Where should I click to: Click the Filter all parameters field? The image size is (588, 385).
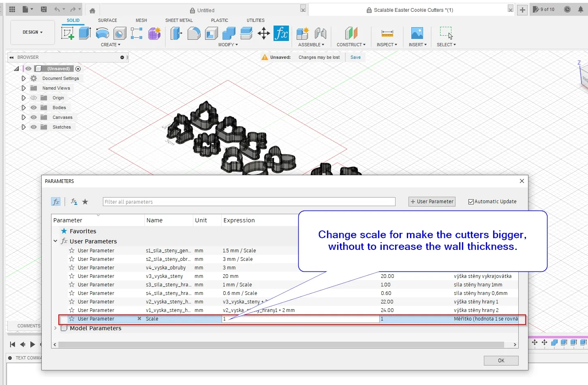249,202
